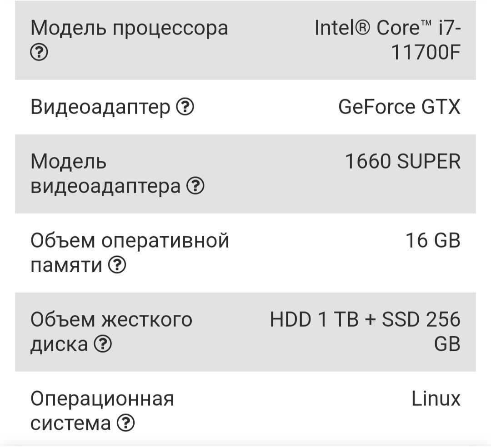Select the Intel Core i7-11700F value
The width and height of the screenshot is (491, 448).
click(x=387, y=40)
